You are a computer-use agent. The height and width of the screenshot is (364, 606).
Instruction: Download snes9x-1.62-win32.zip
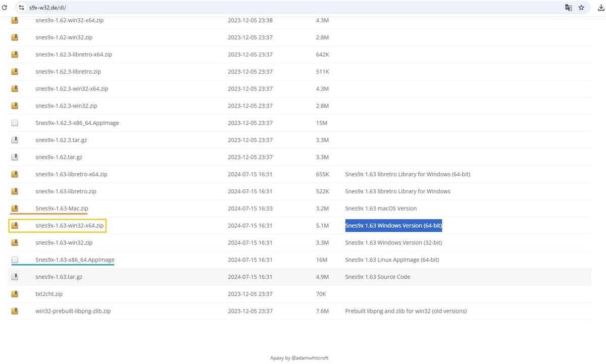click(64, 37)
